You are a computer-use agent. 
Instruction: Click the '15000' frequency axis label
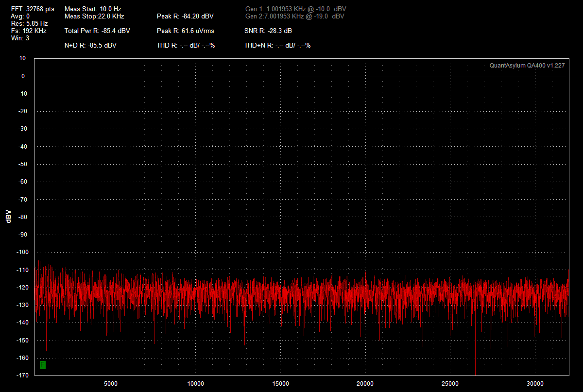tap(281, 384)
